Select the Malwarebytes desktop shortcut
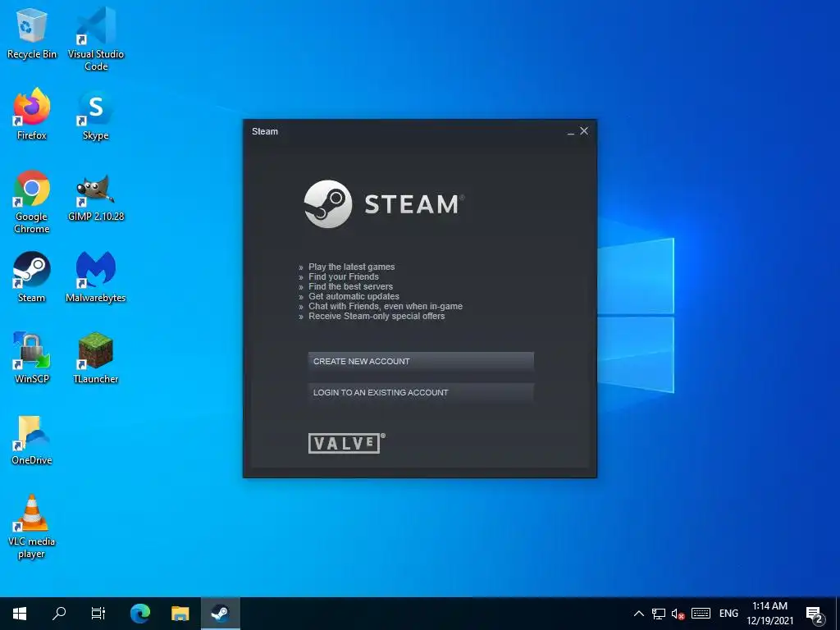Image resolution: width=840 pixels, height=630 pixels. [96, 277]
